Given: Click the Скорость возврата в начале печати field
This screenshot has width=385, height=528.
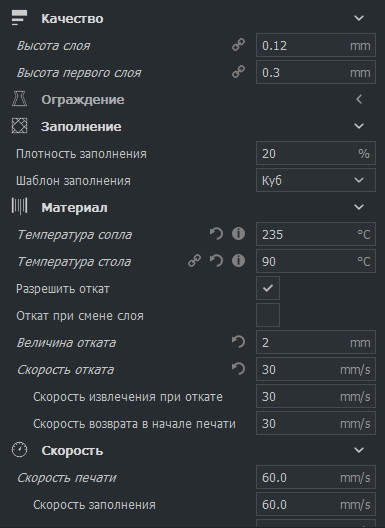Looking at the screenshot, I should (316, 423).
